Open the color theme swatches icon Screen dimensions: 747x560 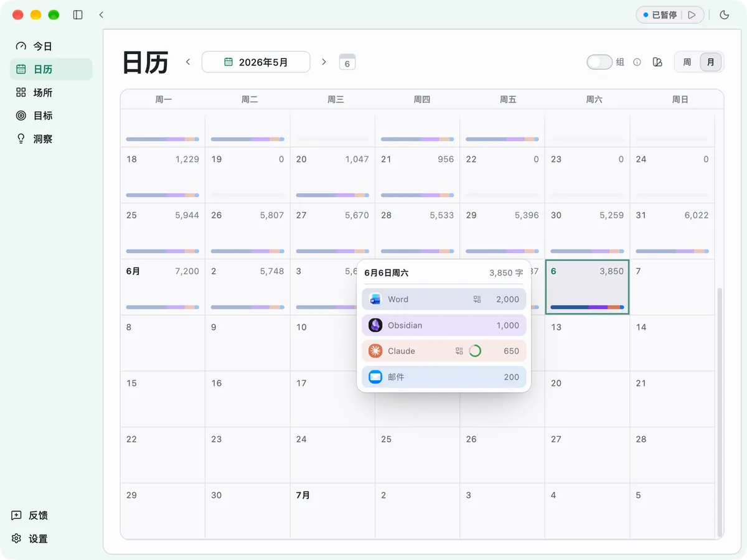657,62
